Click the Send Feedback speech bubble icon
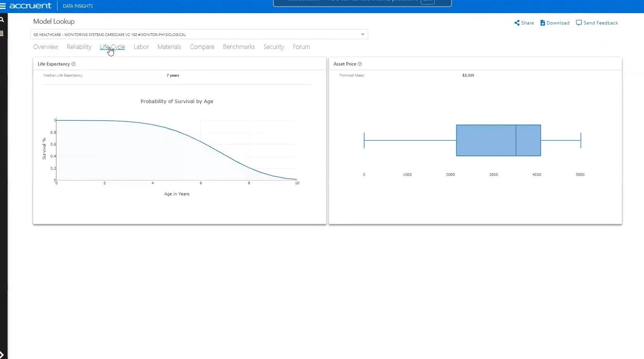This screenshot has width=644, height=359. (579, 23)
